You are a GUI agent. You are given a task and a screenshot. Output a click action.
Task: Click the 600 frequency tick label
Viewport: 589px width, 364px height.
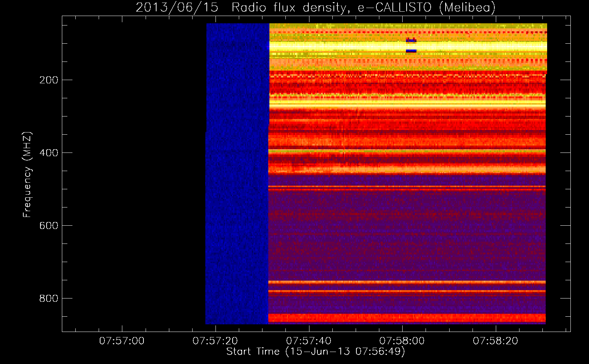click(x=49, y=226)
